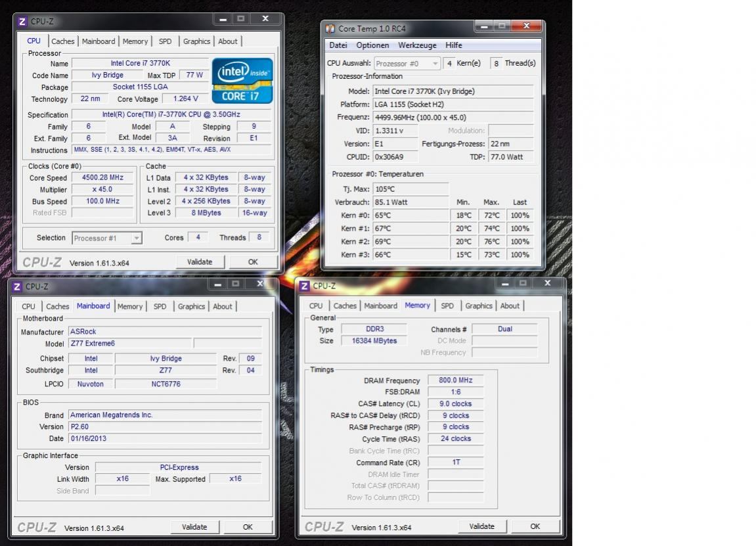The height and width of the screenshot is (546, 756).
Task: Select Memory tab in the Mainboard CPU-Z window
Action: pyautogui.click(x=129, y=307)
